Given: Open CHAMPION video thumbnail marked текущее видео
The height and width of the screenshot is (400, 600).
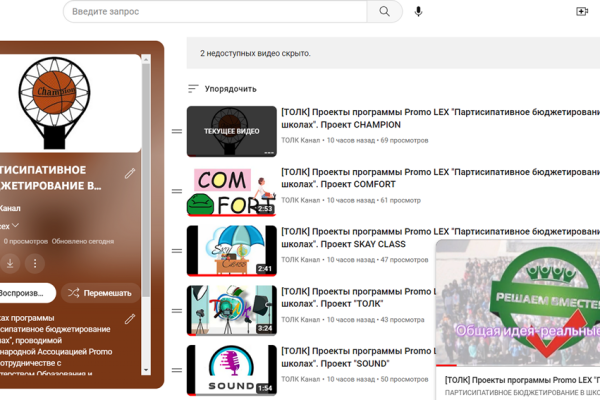Looking at the screenshot, I should [232, 131].
